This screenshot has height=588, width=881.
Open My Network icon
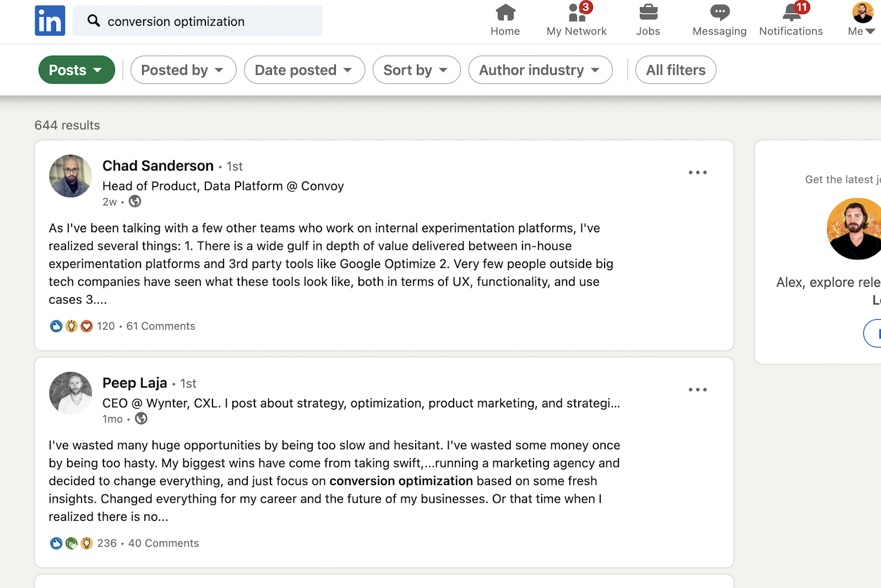coord(577,13)
